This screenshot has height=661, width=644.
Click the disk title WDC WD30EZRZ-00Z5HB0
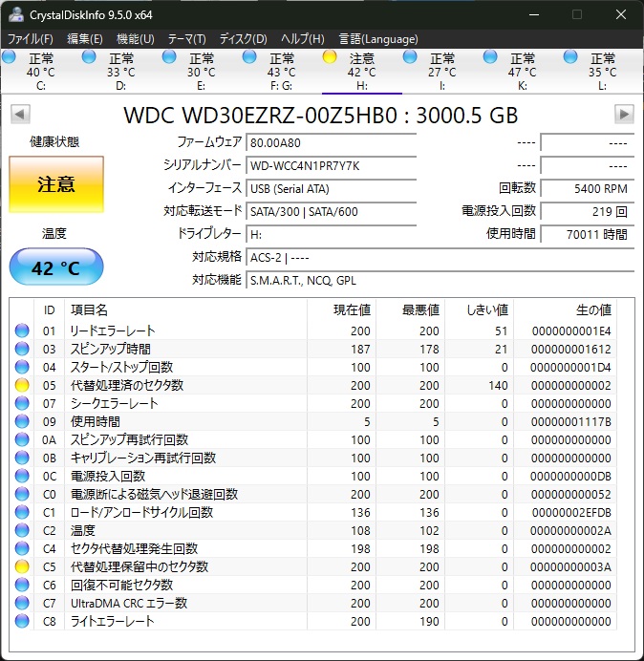(260, 115)
